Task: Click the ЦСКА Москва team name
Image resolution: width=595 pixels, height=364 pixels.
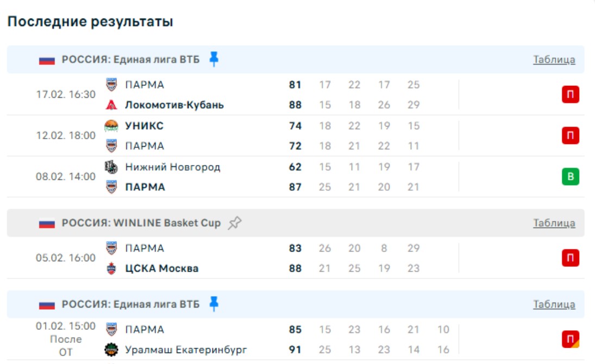Action: tap(161, 268)
